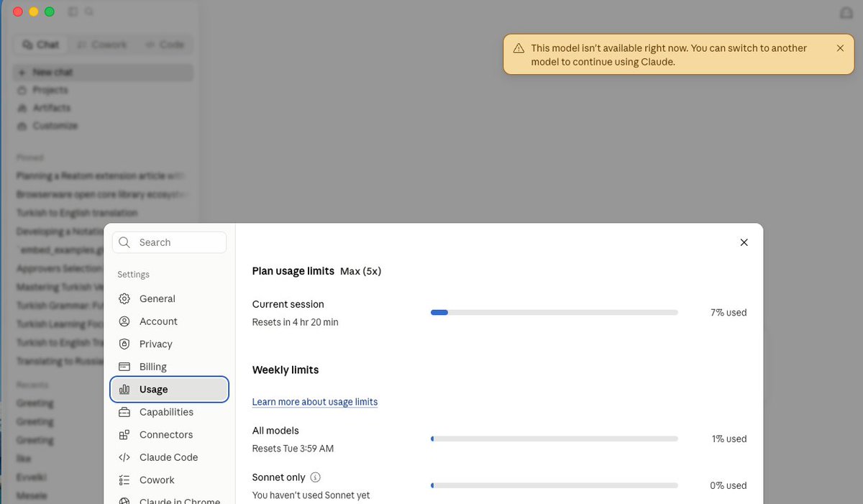Switch to Code tab in main window
The height and width of the screenshot is (504, 863).
pyautogui.click(x=165, y=45)
